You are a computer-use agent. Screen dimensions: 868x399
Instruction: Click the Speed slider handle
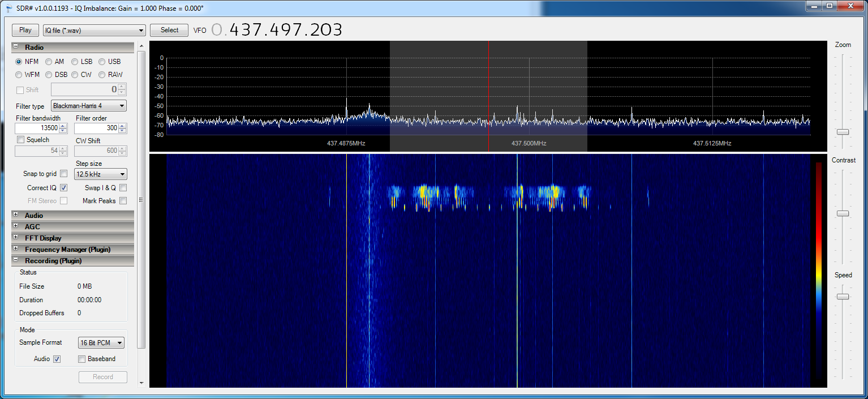pos(843,297)
